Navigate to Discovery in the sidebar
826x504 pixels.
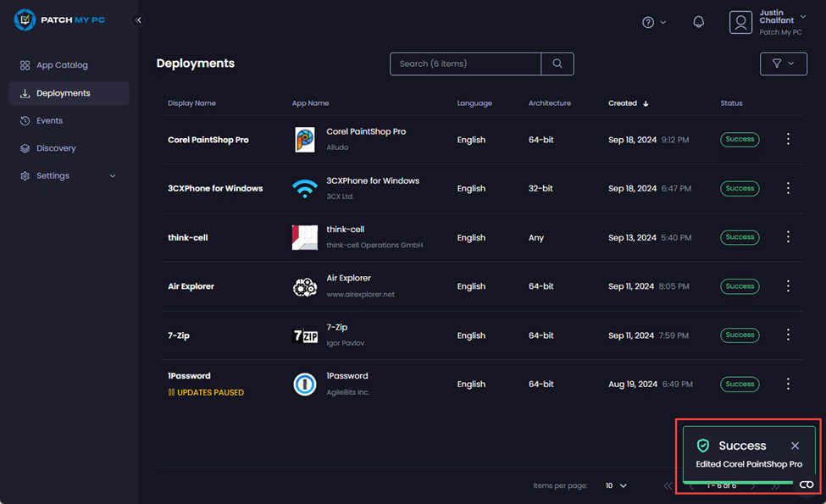[56, 148]
